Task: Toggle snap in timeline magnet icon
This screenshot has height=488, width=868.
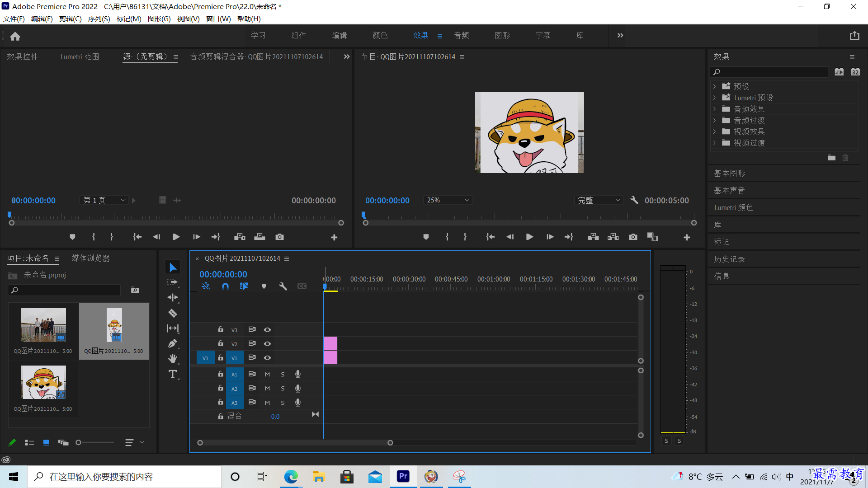Action: tap(225, 286)
